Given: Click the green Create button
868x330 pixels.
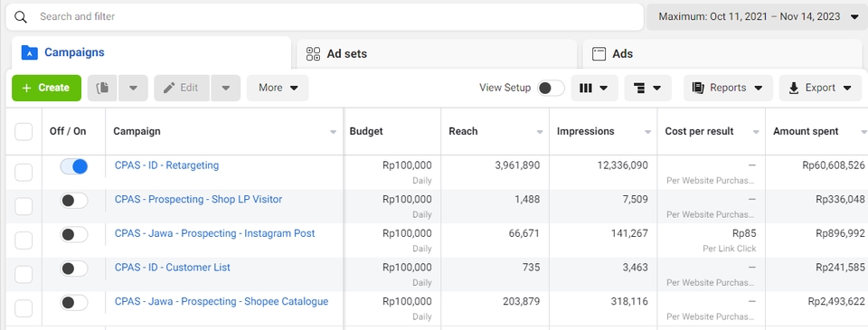Looking at the screenshot, I should click(46, 88).
